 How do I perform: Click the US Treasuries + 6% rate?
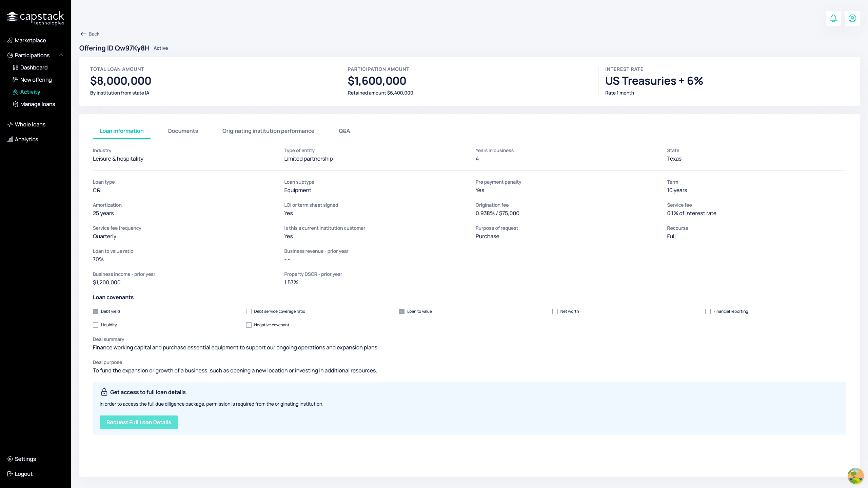point(654,81)
